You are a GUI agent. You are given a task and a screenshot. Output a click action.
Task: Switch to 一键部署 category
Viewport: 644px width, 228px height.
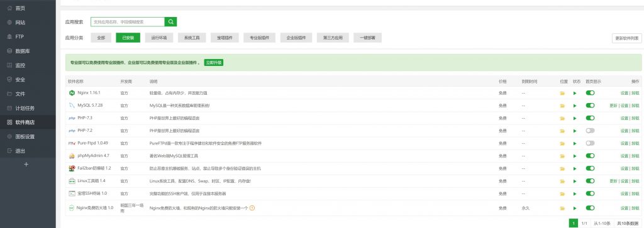(x=367, y=38)
